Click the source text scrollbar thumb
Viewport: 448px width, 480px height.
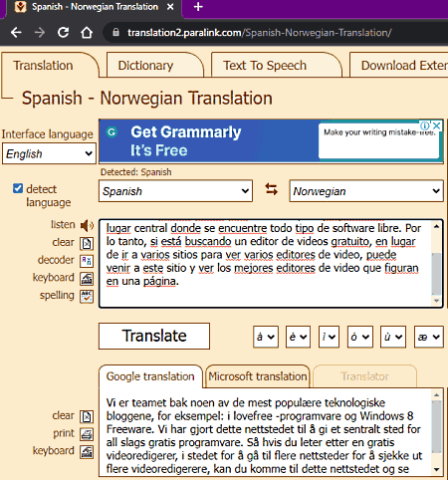pyautogui.click(x=436, y=274)
